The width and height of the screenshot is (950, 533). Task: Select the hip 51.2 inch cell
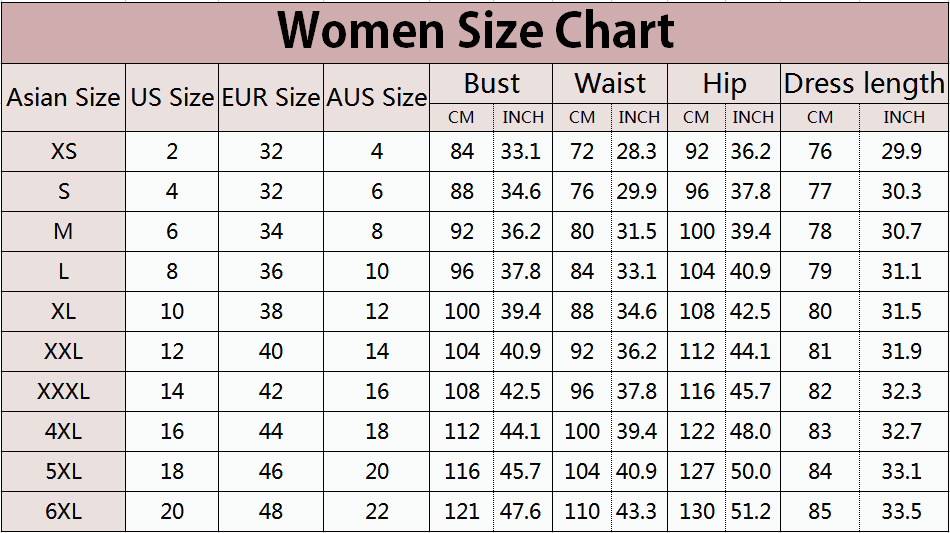(x=753, y=512)
